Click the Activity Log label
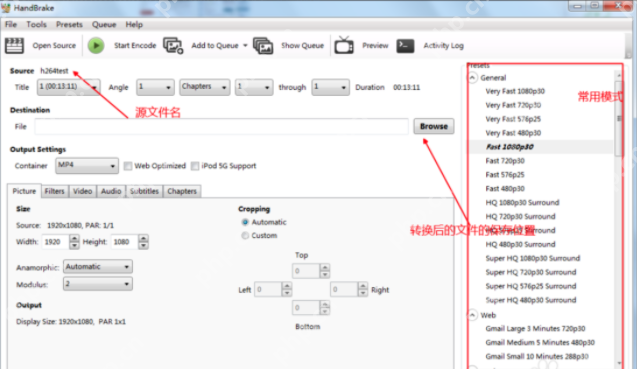This screenshot has height=369, width=637. (x=444, y=46)
